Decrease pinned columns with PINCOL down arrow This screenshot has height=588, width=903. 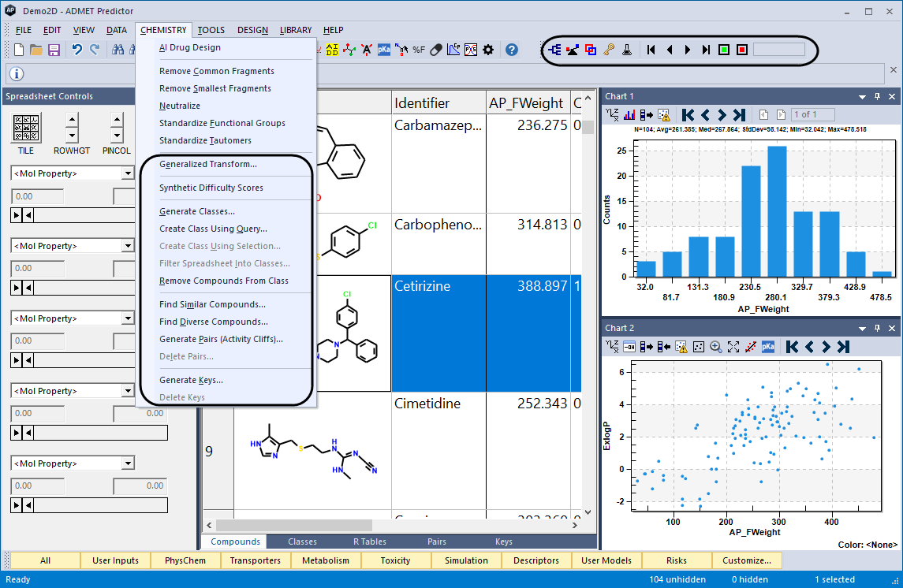[x=117, y=136]
